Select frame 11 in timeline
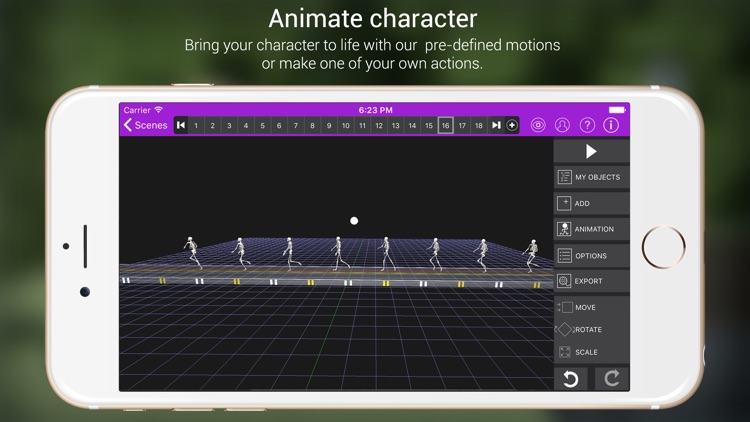Image resolution: width=750 pixels, height=422 pixels. (363, 125)
